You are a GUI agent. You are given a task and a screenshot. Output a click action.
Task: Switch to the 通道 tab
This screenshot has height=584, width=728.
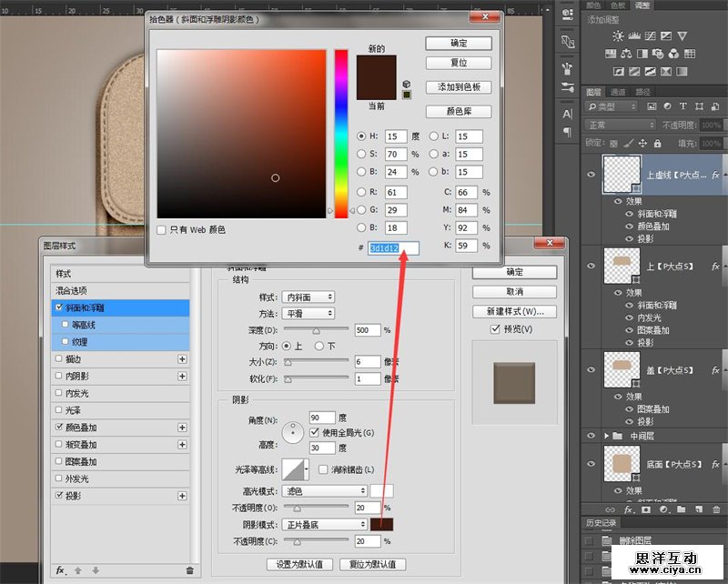tap(618, 92)
